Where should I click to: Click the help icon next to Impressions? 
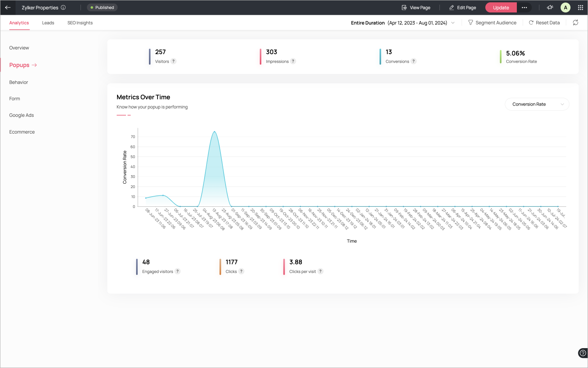point(293,61)
